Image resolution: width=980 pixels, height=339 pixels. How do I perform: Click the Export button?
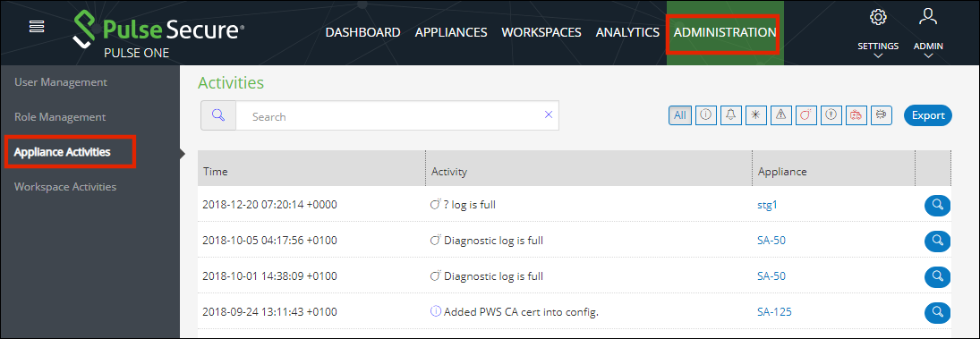coord(928,115)
